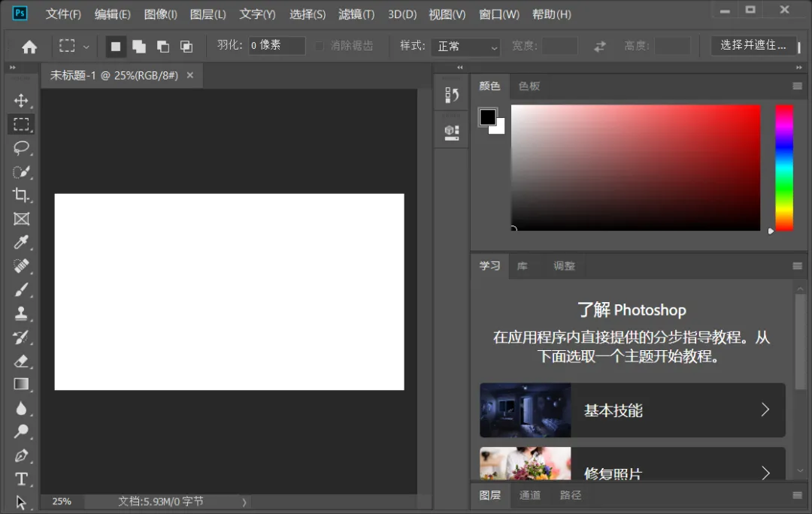Open the Layers panel options menu

[x=797, y=495]
